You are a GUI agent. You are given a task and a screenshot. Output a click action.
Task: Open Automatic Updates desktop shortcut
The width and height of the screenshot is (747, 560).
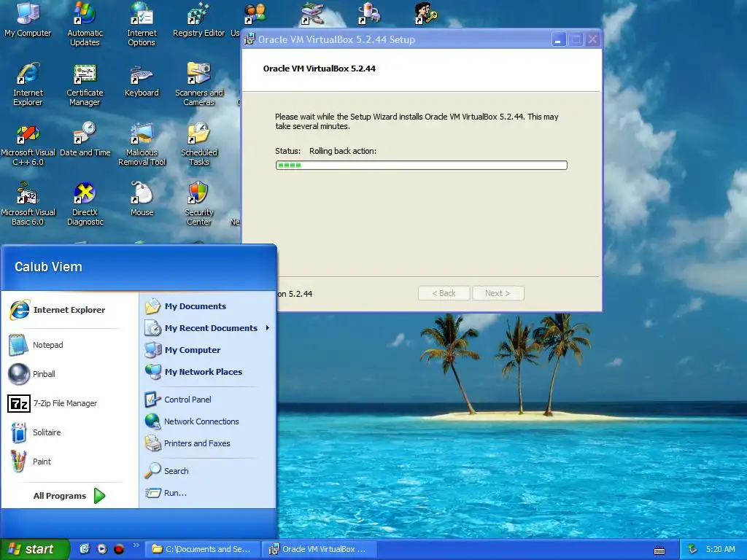[85, 24]
